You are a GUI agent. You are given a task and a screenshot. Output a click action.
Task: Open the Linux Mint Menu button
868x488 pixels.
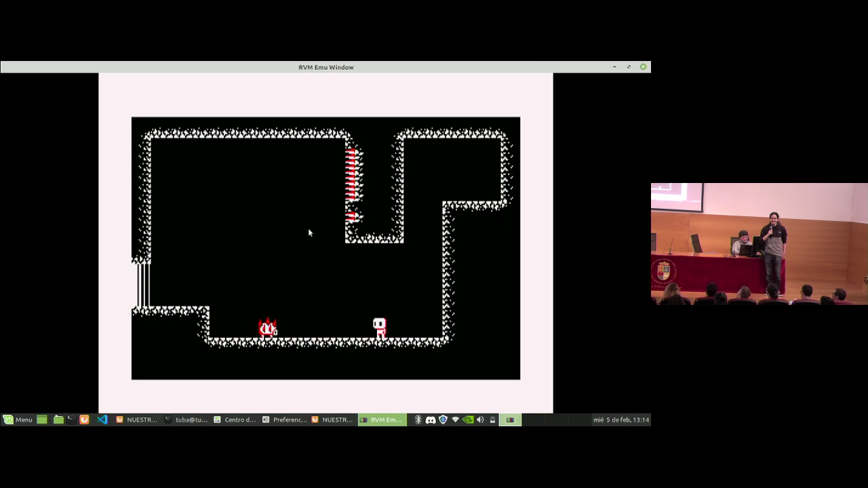[x=18, y=420]
